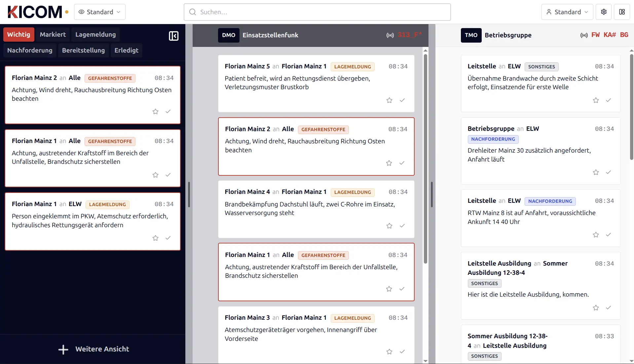
Task: Switch to Markiert filter tab
Action: [53, 34]
